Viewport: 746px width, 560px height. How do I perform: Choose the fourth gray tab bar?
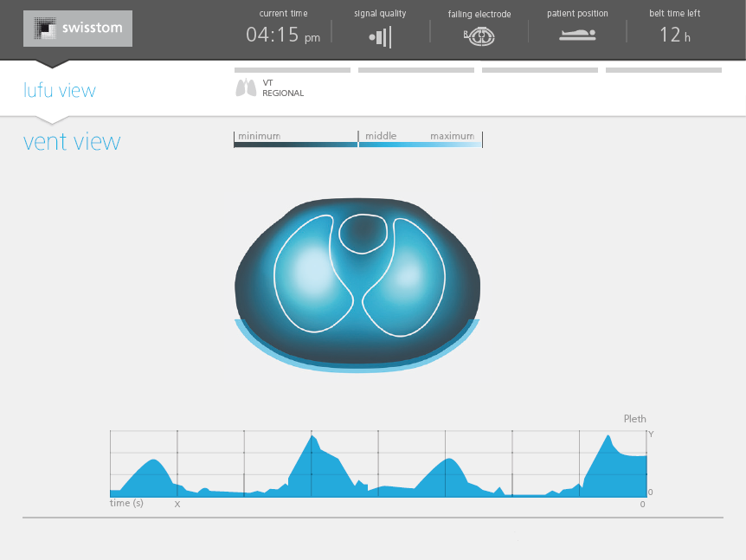coord(663,70)
